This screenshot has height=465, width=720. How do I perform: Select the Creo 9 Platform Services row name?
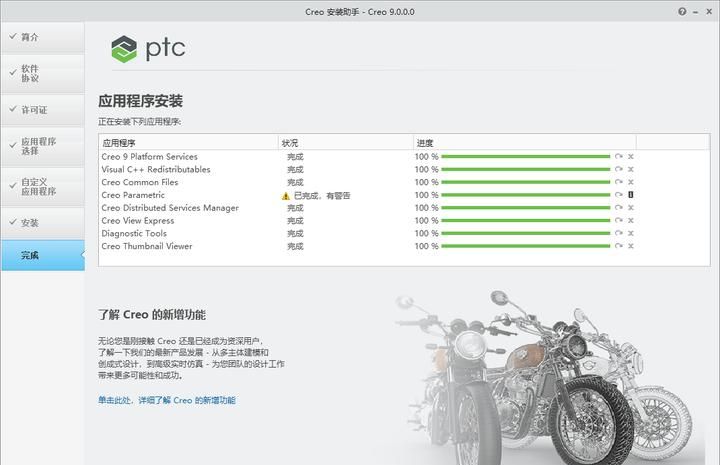pyautogui.click(x=149, y=157)
